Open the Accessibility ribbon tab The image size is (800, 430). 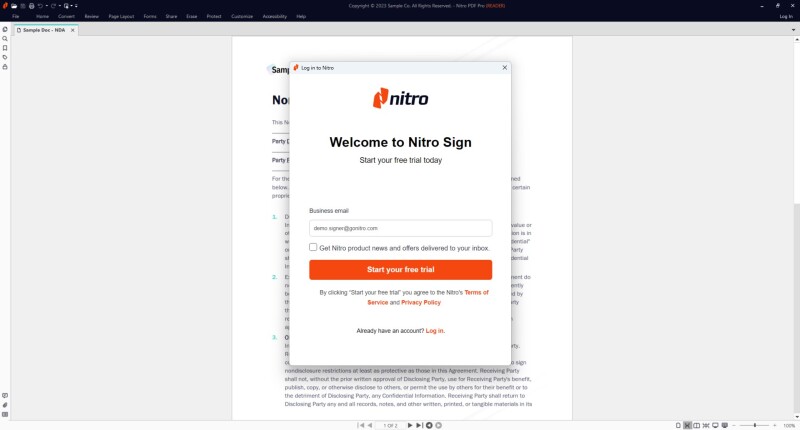[x=274, y=16]
